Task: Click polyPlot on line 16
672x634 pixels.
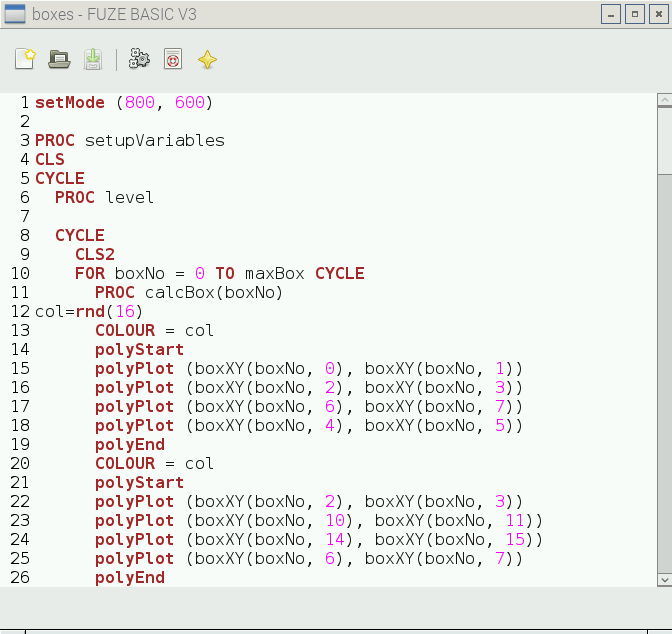Action: pyautogui.click(x=135, y=388)
